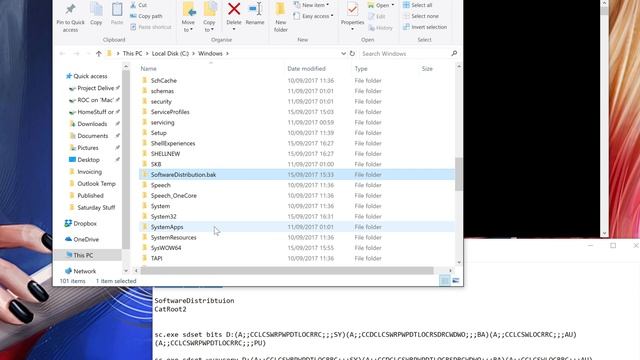Select the System32 folder
The height and width of the screenshot is (360, 640).
point(163,216)
